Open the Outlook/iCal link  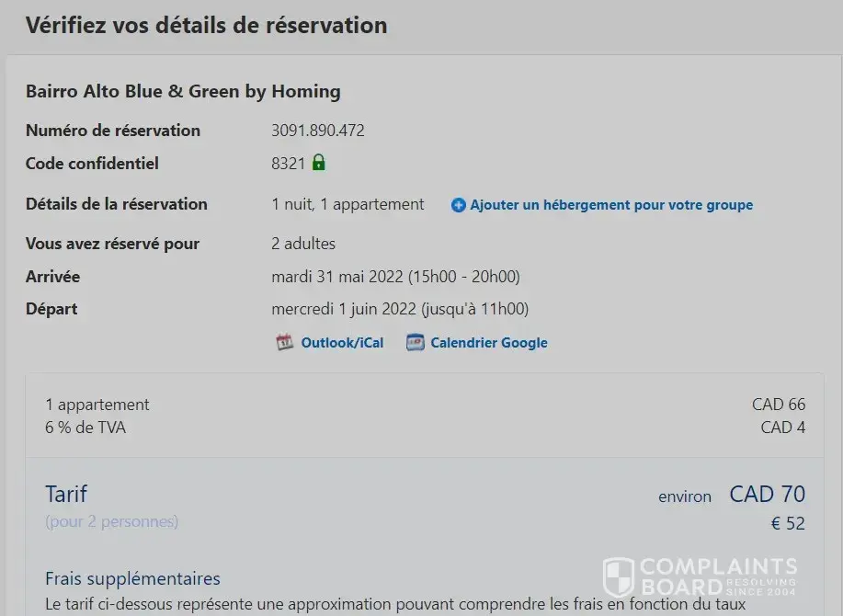343,342
